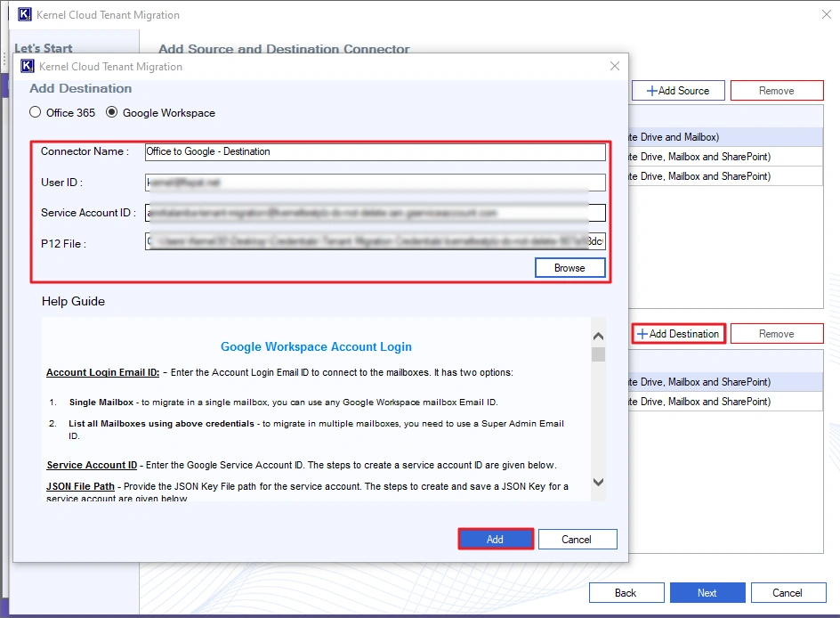Click the Next button

click(x=707, y=592)
